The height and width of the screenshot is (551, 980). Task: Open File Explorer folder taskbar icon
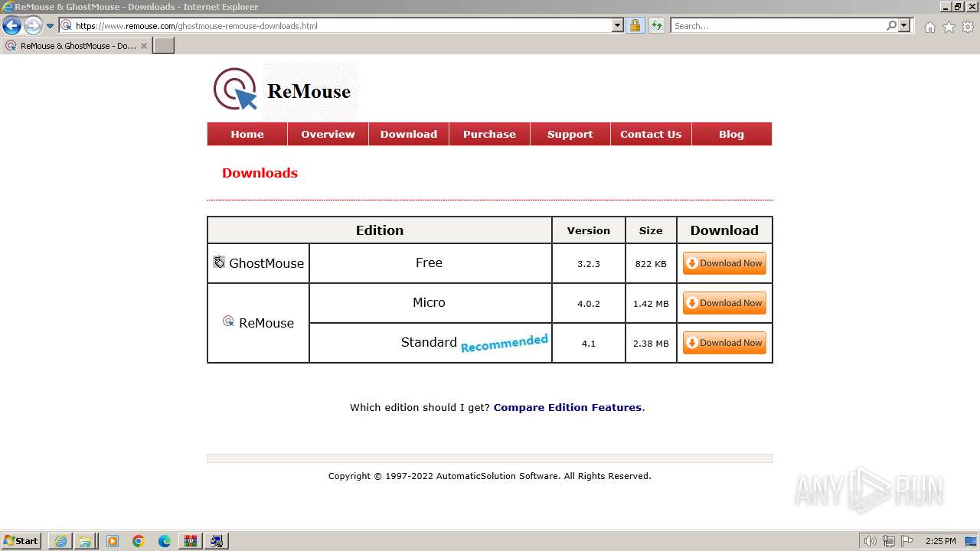pyautogui.click(x=85, y=541)
